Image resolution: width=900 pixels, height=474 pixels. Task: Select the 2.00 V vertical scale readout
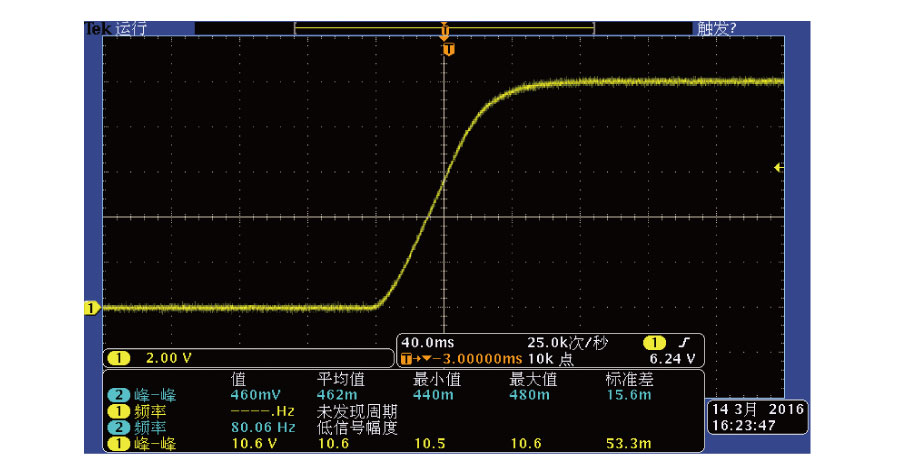click(168, 358)
